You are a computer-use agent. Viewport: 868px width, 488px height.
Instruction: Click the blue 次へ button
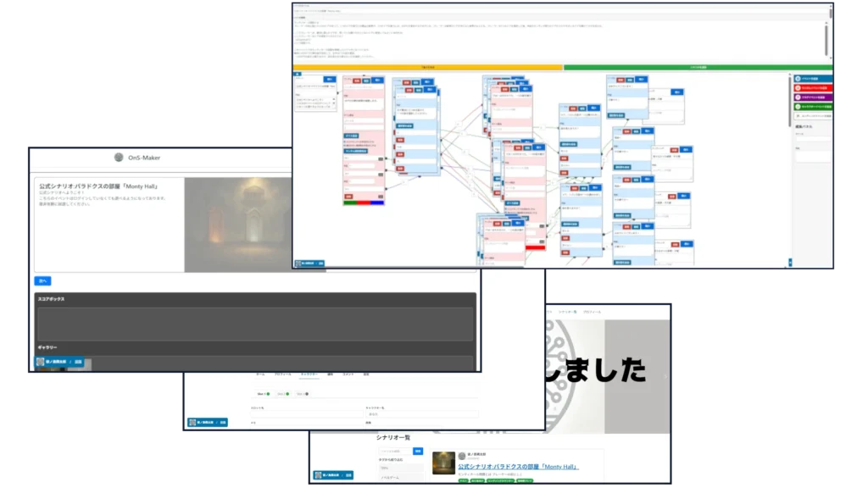pyautogui.click(x=42, y=280)
